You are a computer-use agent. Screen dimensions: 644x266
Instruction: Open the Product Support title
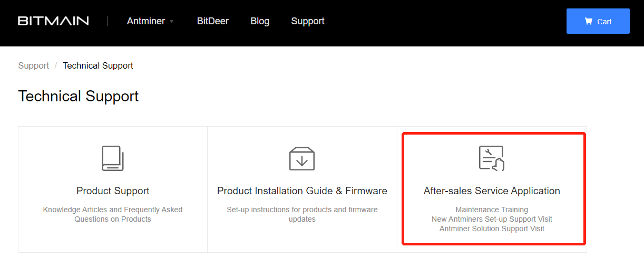coord(113,191)
